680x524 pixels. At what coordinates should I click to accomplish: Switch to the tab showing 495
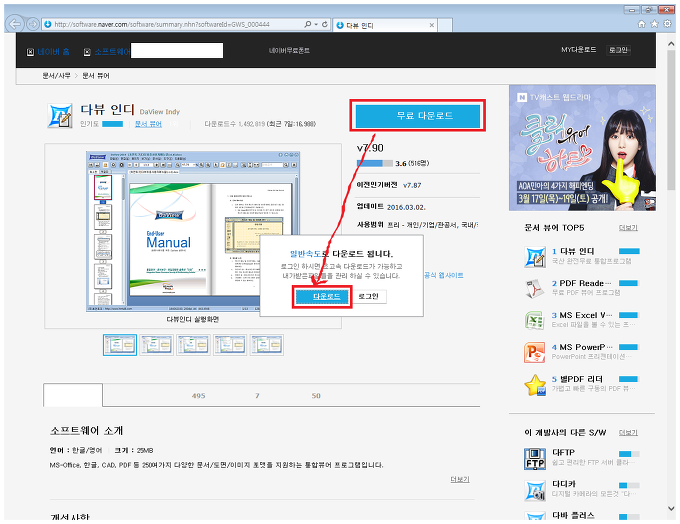pos(199,396)
